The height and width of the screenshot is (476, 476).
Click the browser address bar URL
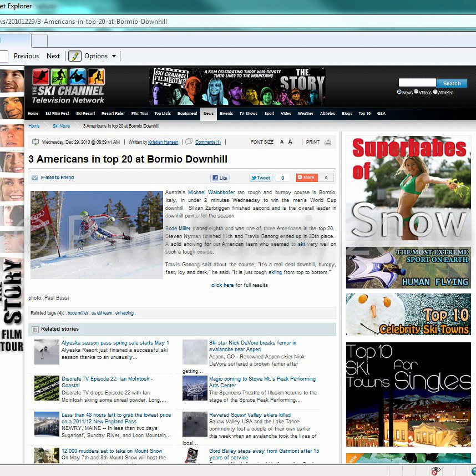pyautogui.click(x=83, y=22)
